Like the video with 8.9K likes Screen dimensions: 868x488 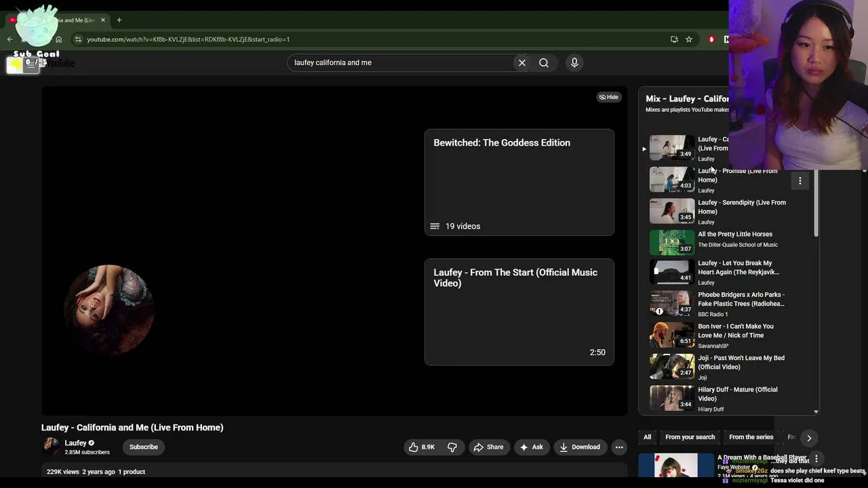(x=421, y=447)
